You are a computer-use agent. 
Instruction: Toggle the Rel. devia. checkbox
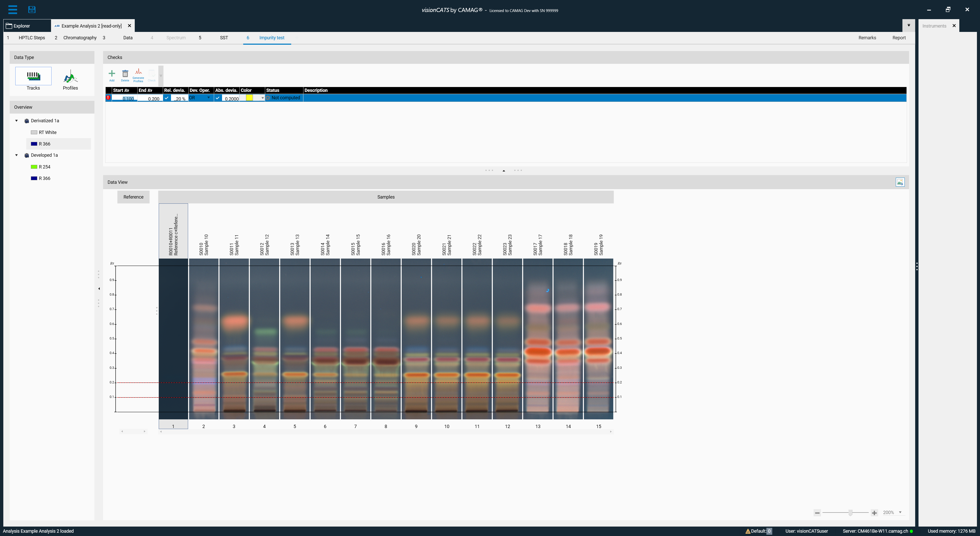coord(167,98)
